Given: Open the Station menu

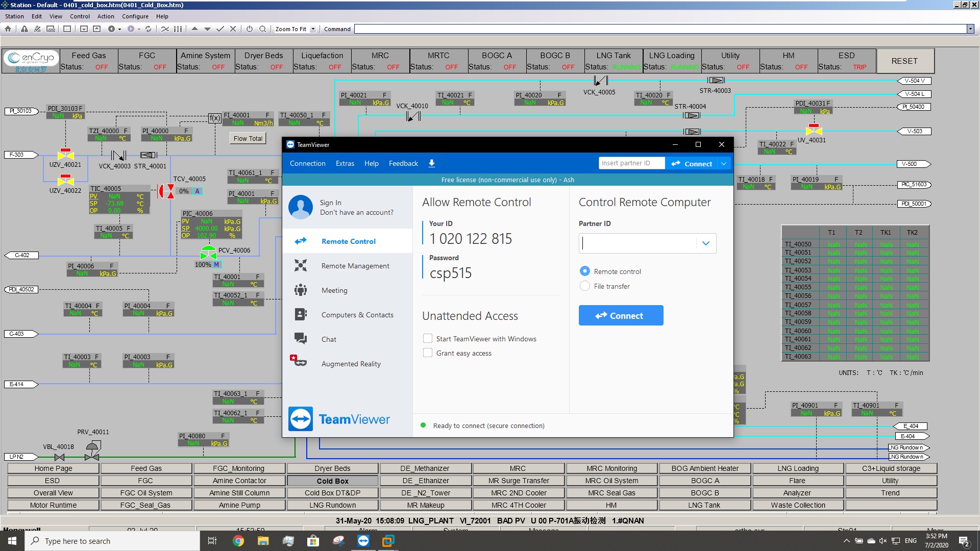Looking at the screenshot, I should 14,16.
